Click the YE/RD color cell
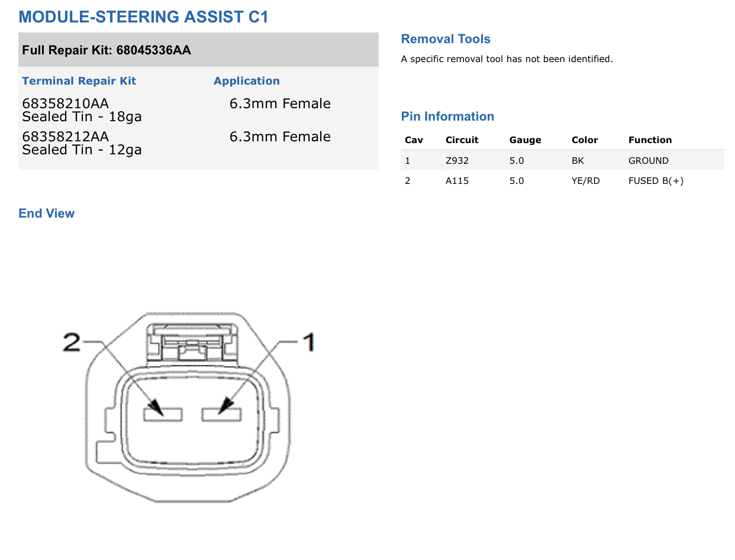This screenshot has width=735, height=560. click(x=585, y=181)
